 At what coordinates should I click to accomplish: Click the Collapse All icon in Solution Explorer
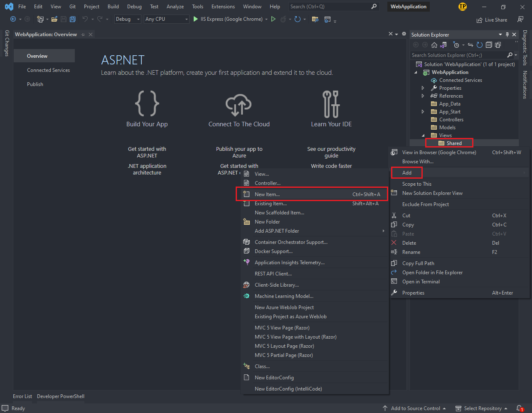pyautogui.click(x=489, y=45)
